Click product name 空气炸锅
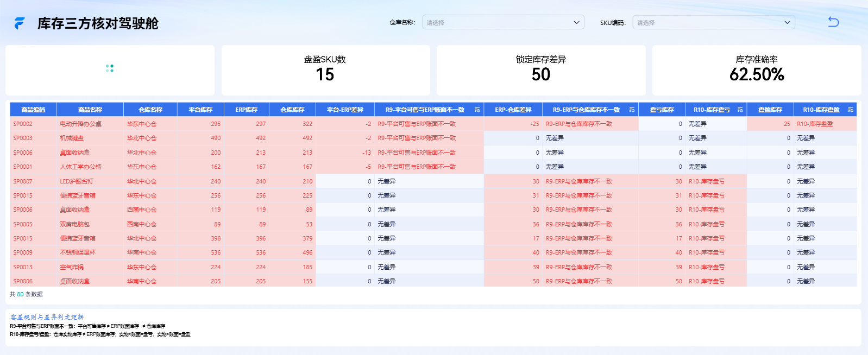The image size is (868, 355). click(72, 267)
